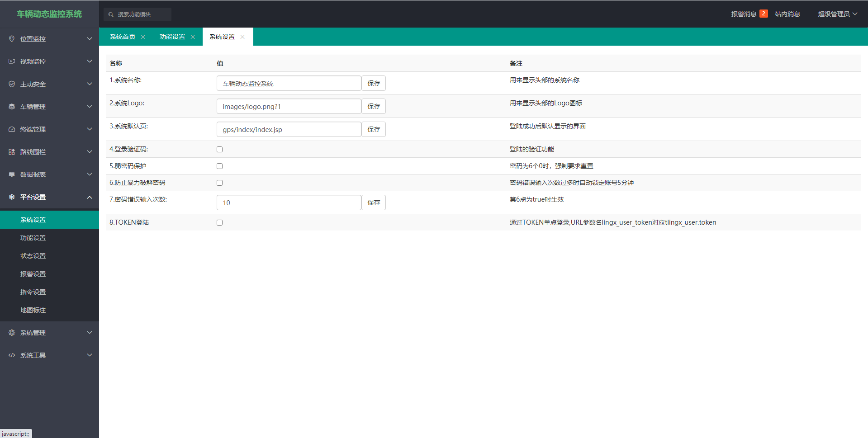Open the 报警设置 sidebar menu item

(x=33, y=273)
